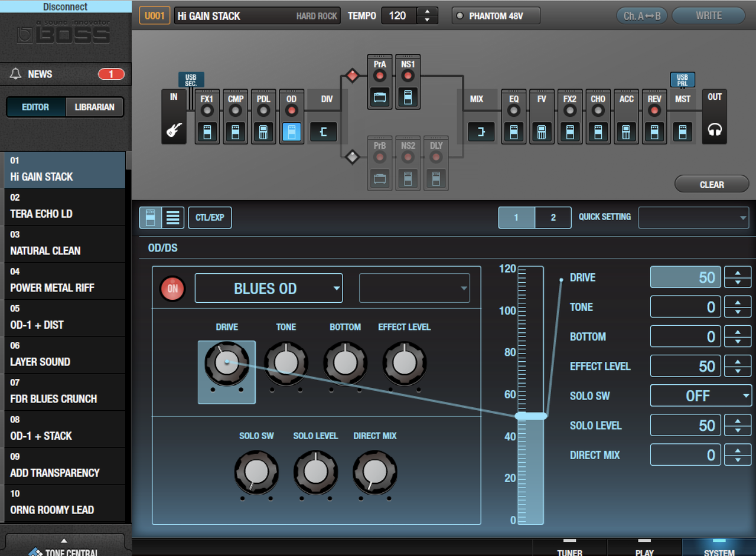Select the highlighted OD pedal icon
The height and width of the screenshot is (556, 756).
point(292,132)
